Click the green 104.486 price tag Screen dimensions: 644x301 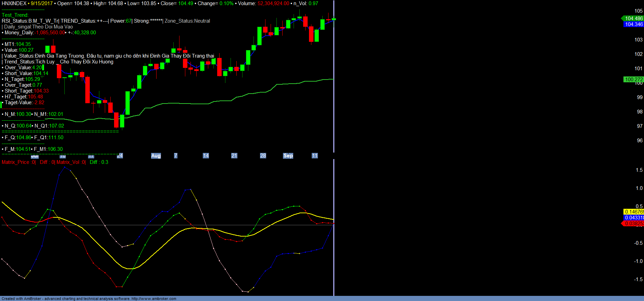pyautogui.click(x=633, y=19)
